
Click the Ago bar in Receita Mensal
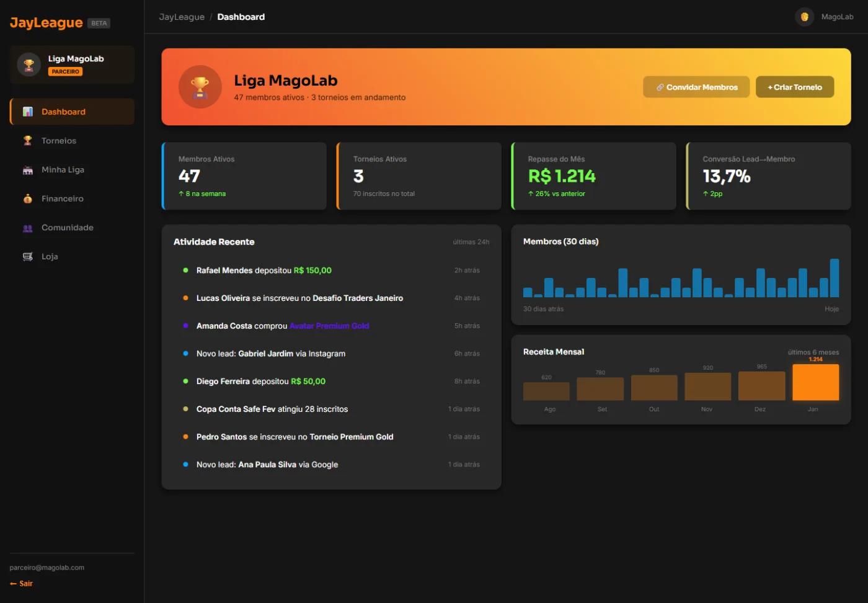(546, 391)
